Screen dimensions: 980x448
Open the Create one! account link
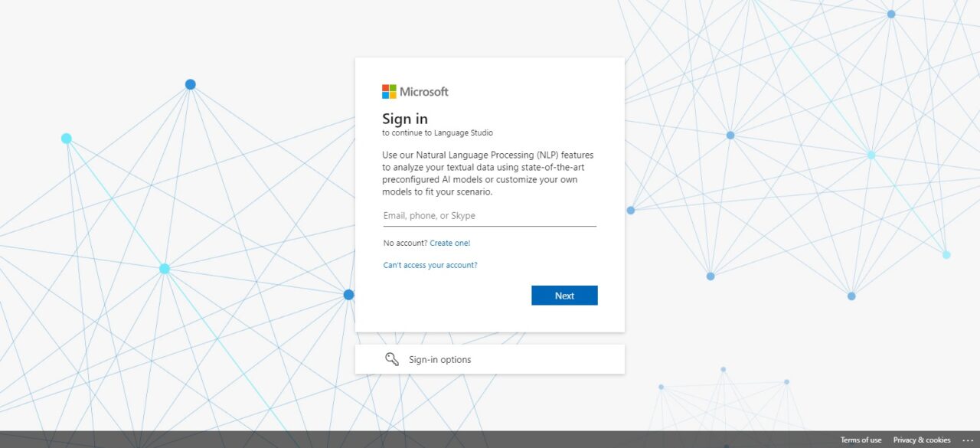pos(450,243)
